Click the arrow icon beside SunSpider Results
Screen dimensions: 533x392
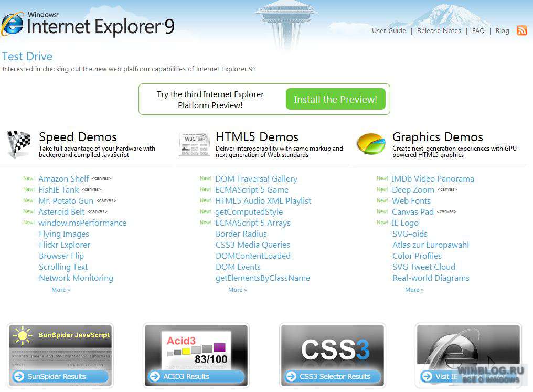click(x=19, y=376)
